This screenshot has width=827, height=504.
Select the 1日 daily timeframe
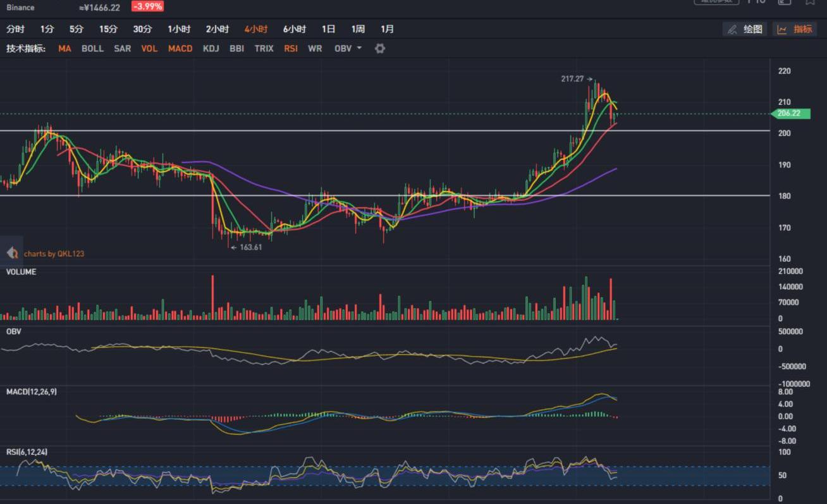(328, 29)
